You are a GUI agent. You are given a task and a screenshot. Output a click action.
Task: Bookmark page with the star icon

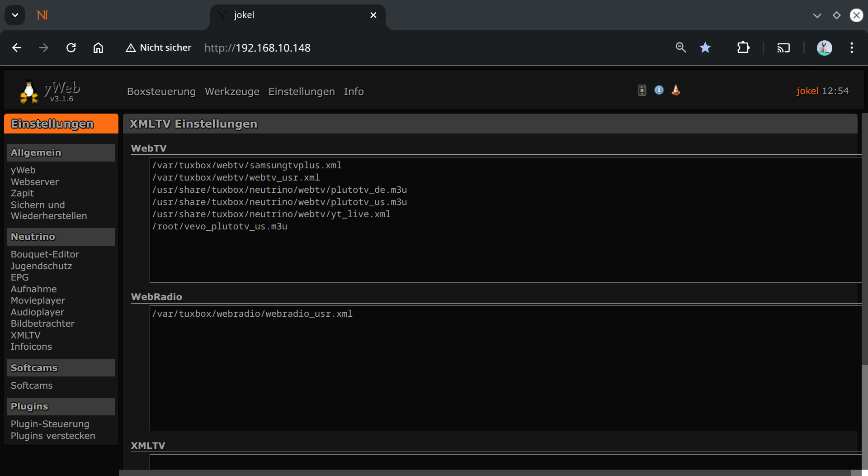(x=705, y=48)
